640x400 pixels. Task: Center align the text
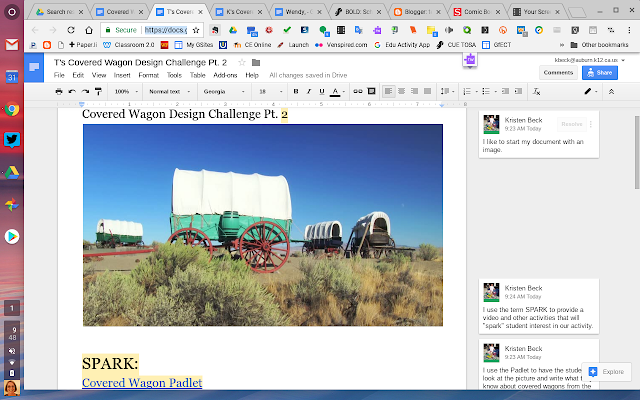[x=402, y=91]
